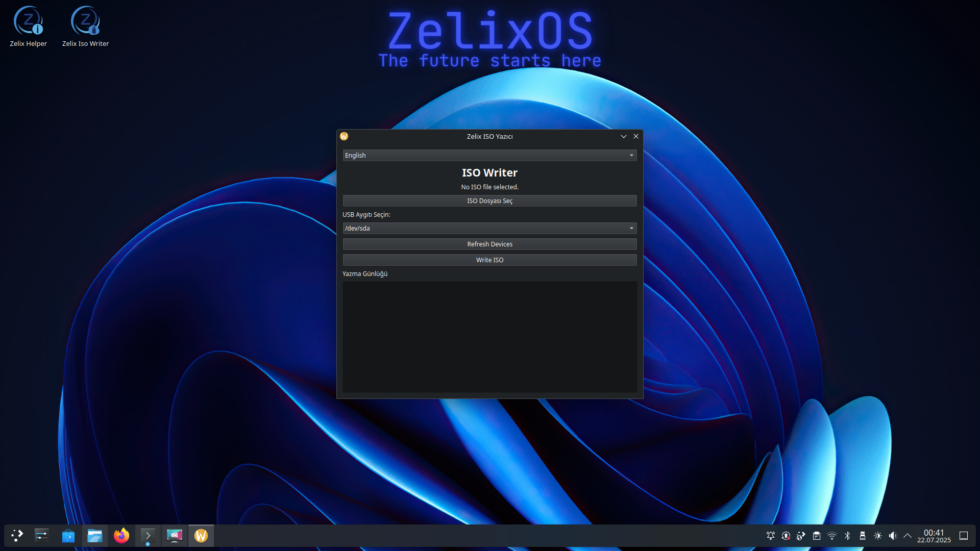Click the notifications bell in the tray
This screenshot has width=980, height=551.
(770, 536)
